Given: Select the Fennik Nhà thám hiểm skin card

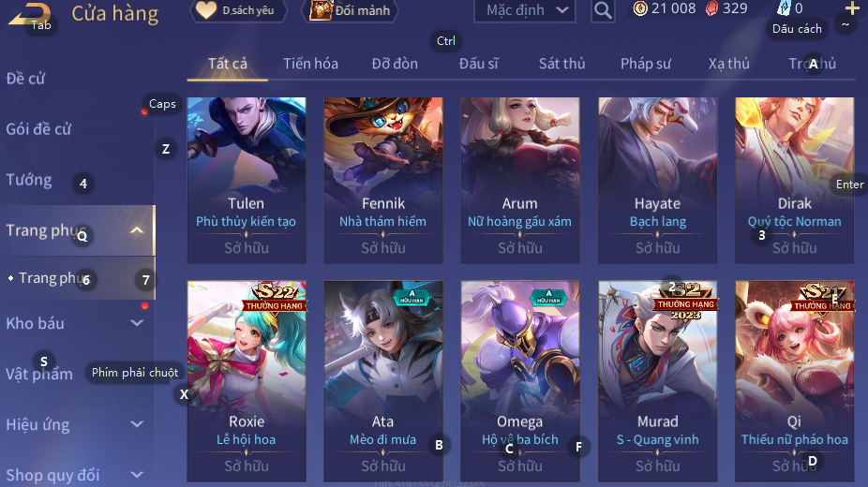Looking at the screenshot, I should click(x=383, y=180).
